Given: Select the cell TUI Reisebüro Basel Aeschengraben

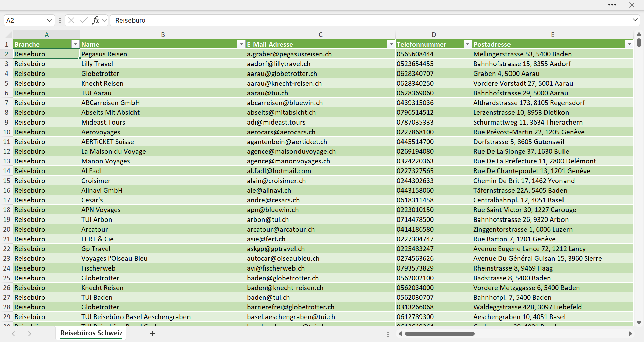Looking at the screenshot, I should (x=163, y=317).
